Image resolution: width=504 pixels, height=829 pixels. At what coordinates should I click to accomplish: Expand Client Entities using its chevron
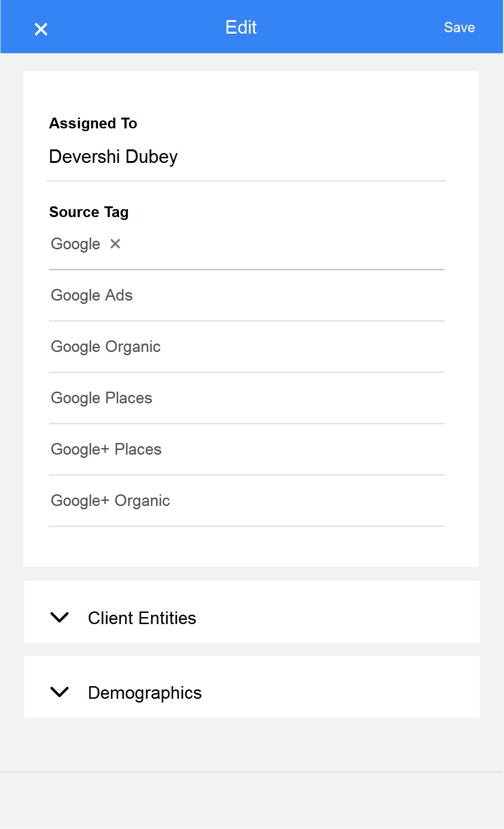point(59,617)
